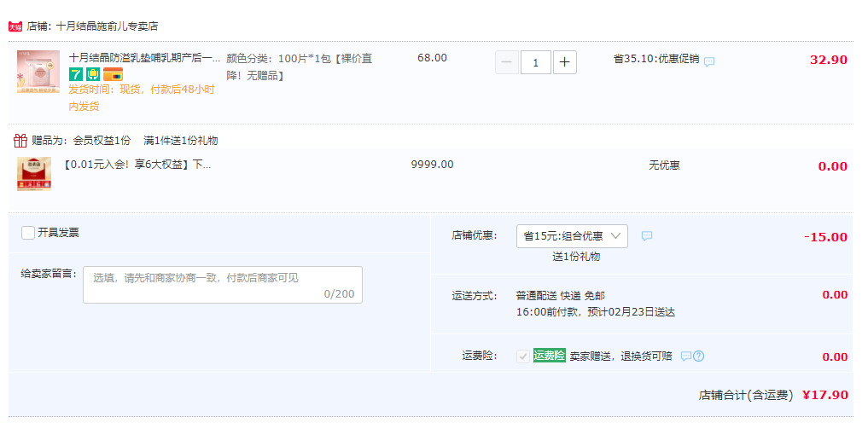Image resolution: width=868 pixels, height=423 pixels.
Task: Click the unit price 68.00
Action: click(433, 57)
